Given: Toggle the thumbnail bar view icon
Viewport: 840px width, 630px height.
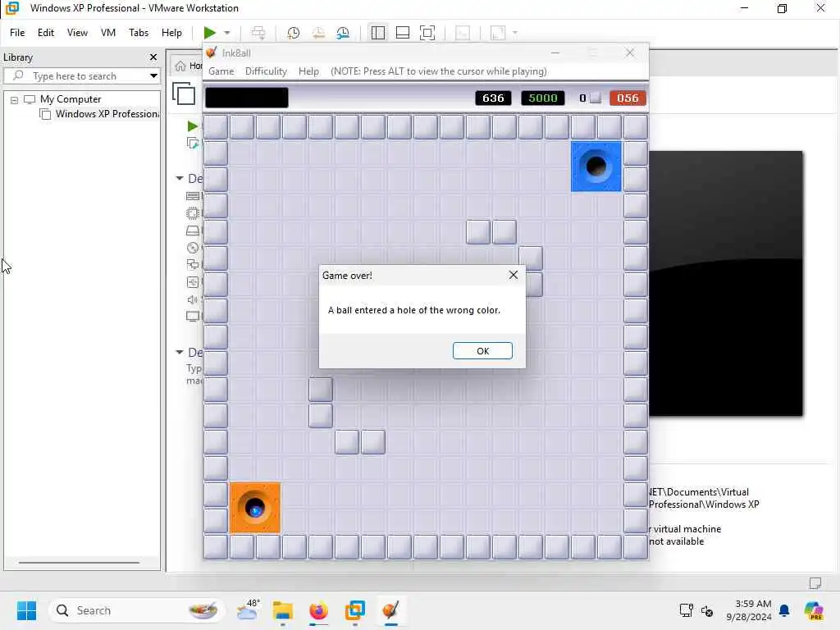Looking at the screenshot, I should coord(402,33).
